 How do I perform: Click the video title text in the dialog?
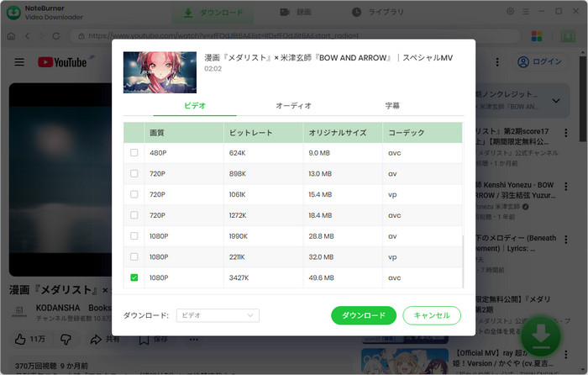click(x=328, y=58)
